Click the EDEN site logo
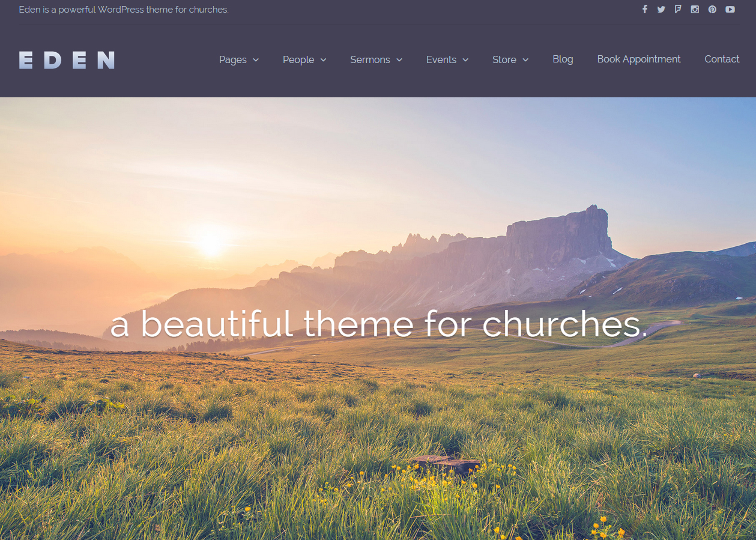This screenshot has height=540, width=756. [x=67, y=60]
